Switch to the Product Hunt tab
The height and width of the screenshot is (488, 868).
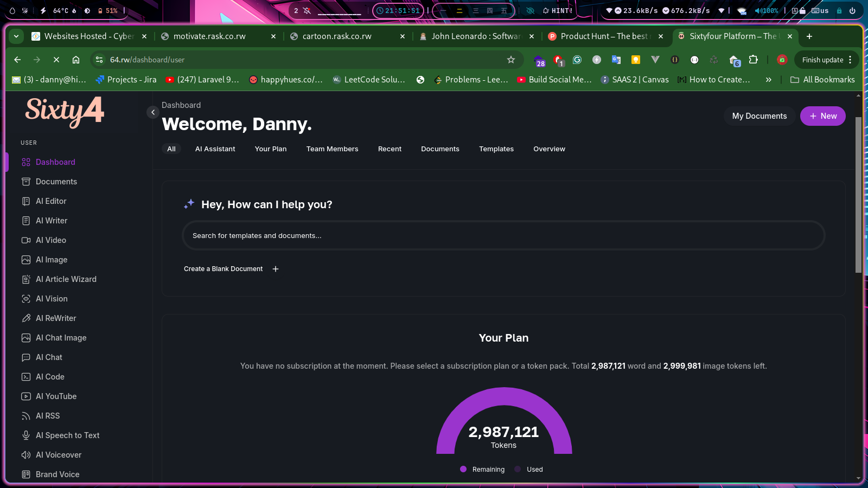pos(604,36)
